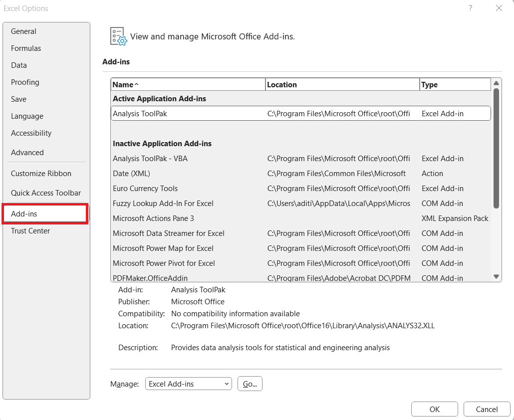Select the Add-ins category

(x=45, y=214)
